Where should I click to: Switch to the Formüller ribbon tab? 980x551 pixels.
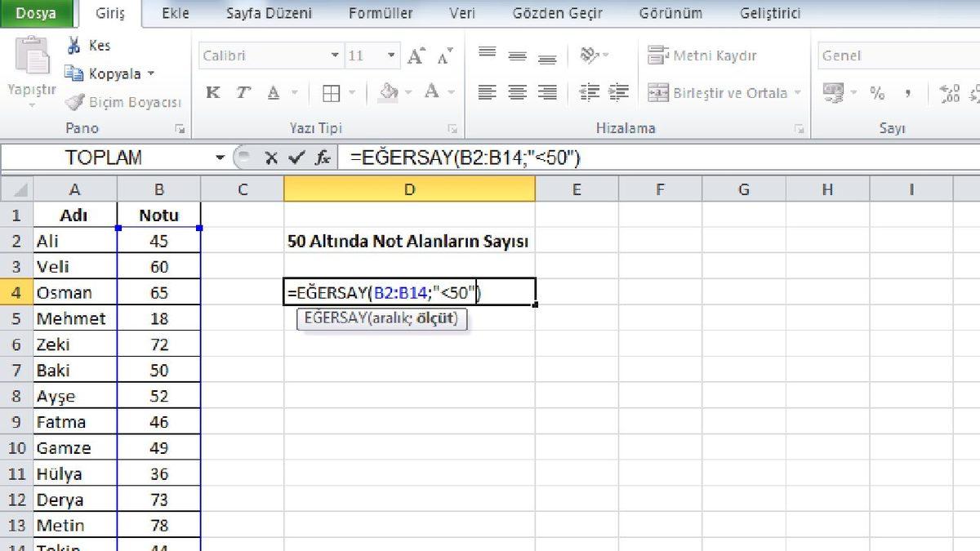click(381, 13)
